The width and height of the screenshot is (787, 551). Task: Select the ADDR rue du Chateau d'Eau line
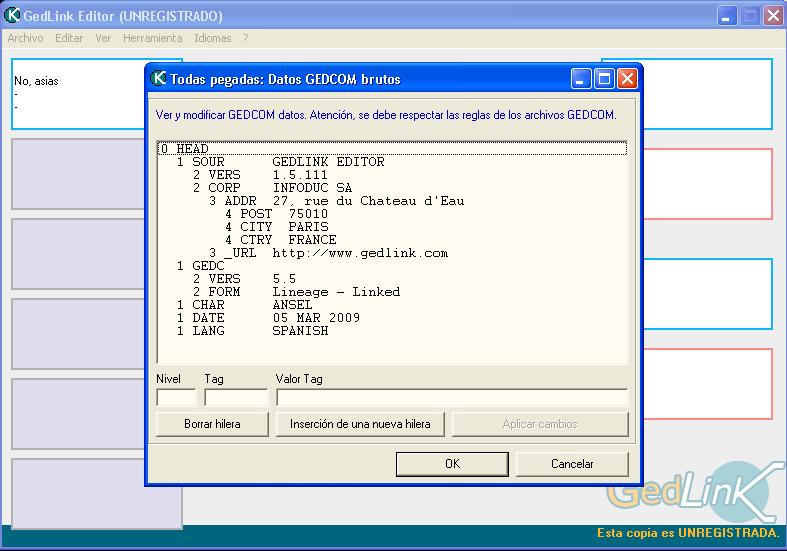392,201
